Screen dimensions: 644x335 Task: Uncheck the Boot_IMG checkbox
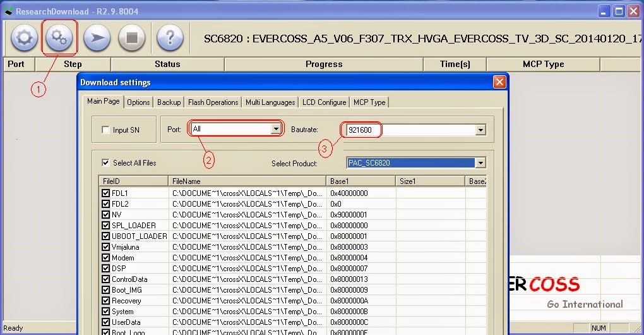(x=105, y=289)
